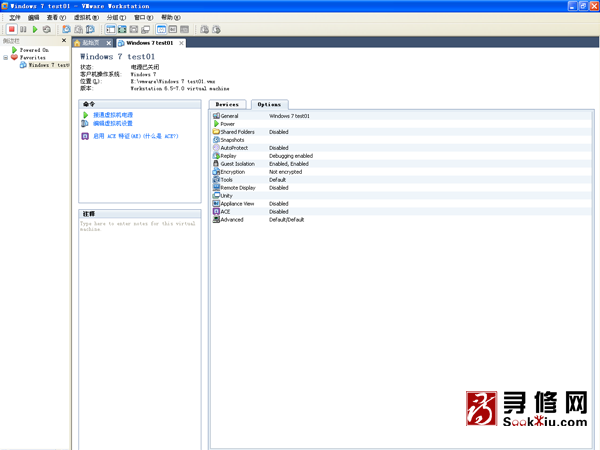
Task: Click the ACE option icon
Action: 216,211
